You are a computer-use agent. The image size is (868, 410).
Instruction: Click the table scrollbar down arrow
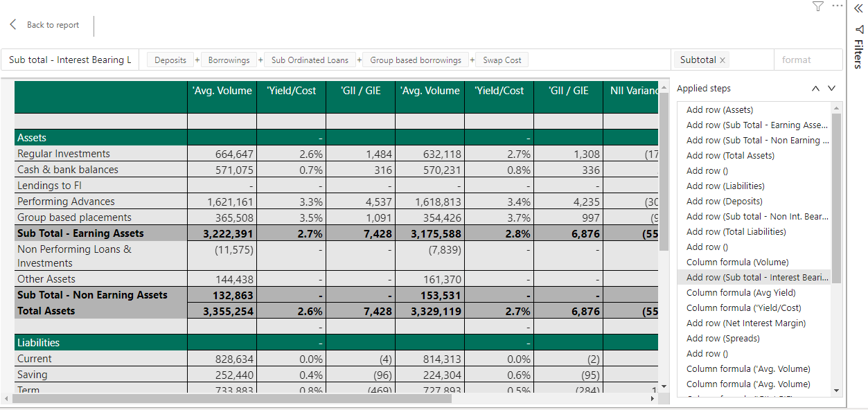tap(664, 386)
